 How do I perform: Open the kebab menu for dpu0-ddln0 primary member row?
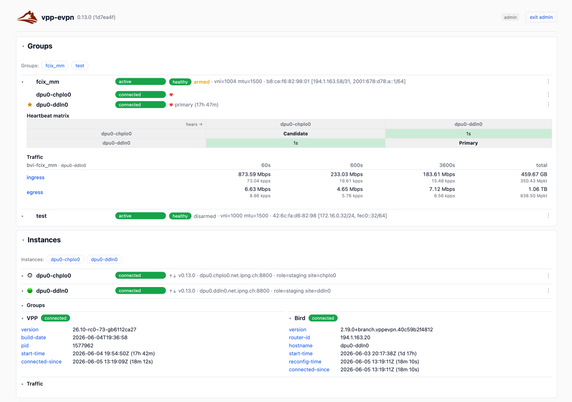(548, 105)
